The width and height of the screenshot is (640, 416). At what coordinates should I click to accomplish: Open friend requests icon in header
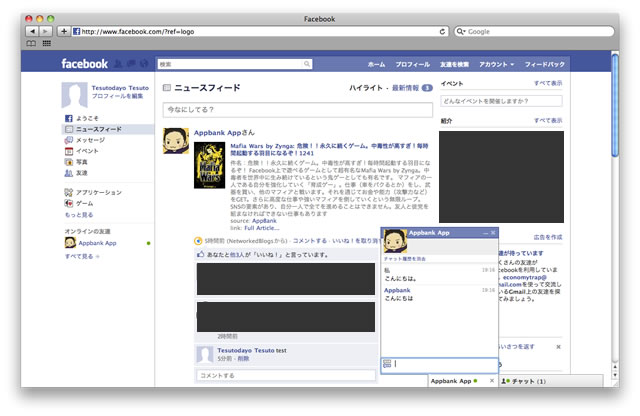click(118, 63)
